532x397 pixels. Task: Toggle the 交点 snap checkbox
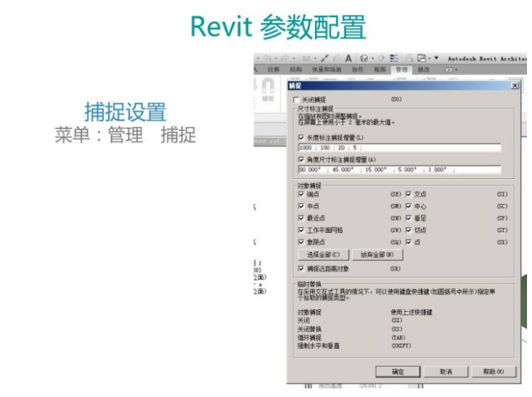pos(409,194)
